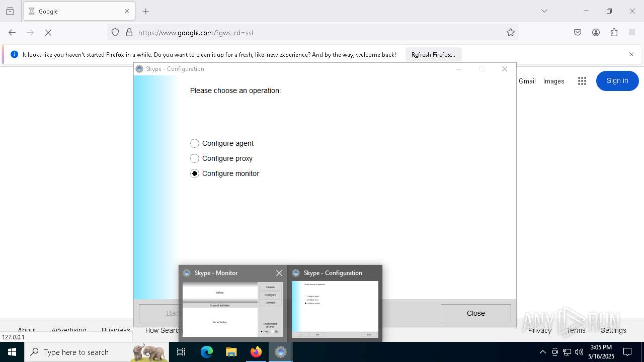This screenshot has height=362, width=644.
Task: Click the Firefox forward arrow
Action: tap(30, 33)
